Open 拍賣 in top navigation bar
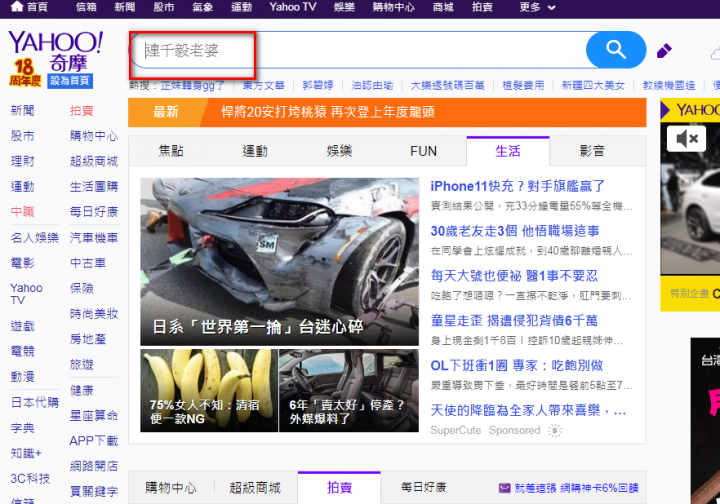 coord(482,7)
